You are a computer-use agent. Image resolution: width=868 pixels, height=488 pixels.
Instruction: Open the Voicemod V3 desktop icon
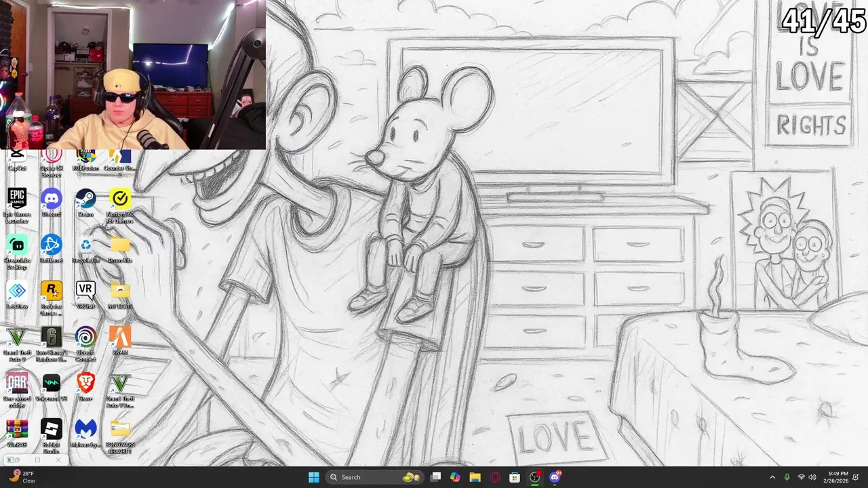pos(51,387)
